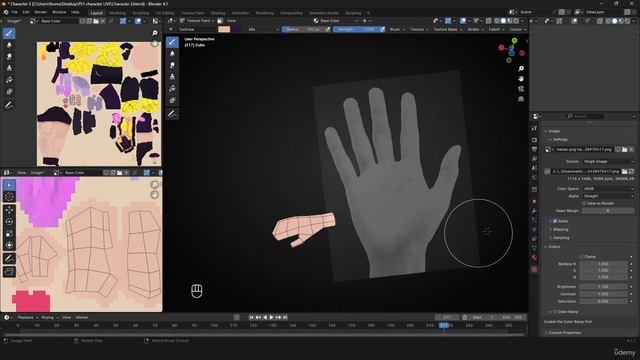Viewport: 640px width, 360px height.
Task: Click the pan hand icon in 3D viewport
Action: tap(521, 78)
